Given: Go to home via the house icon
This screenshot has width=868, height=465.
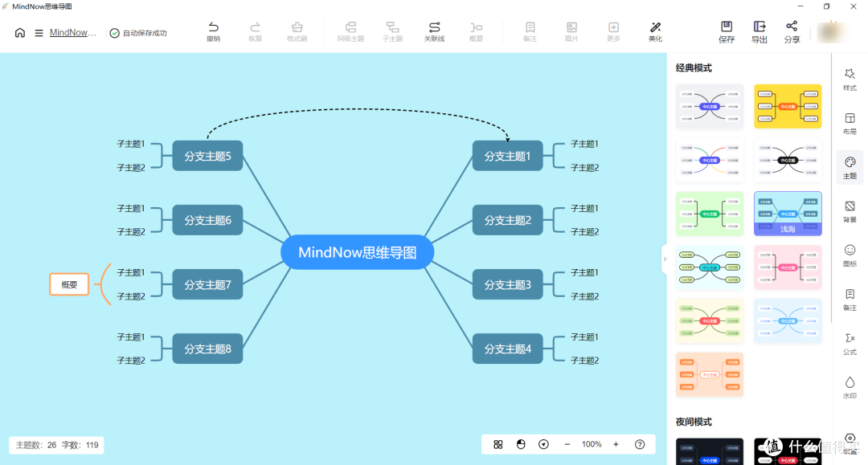Looking at the screenshot, I should click(x=20, y=33).
